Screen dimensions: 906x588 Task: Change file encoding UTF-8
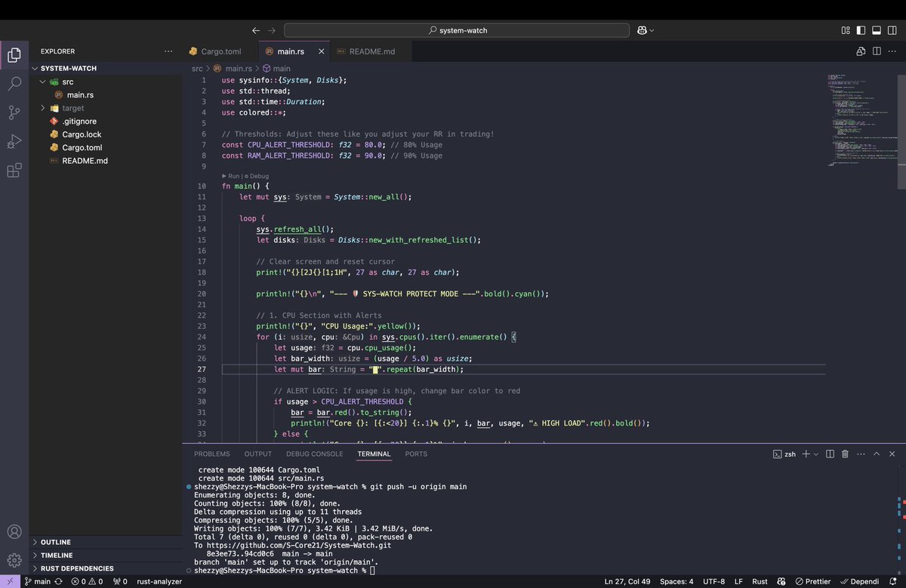(713, 581)
